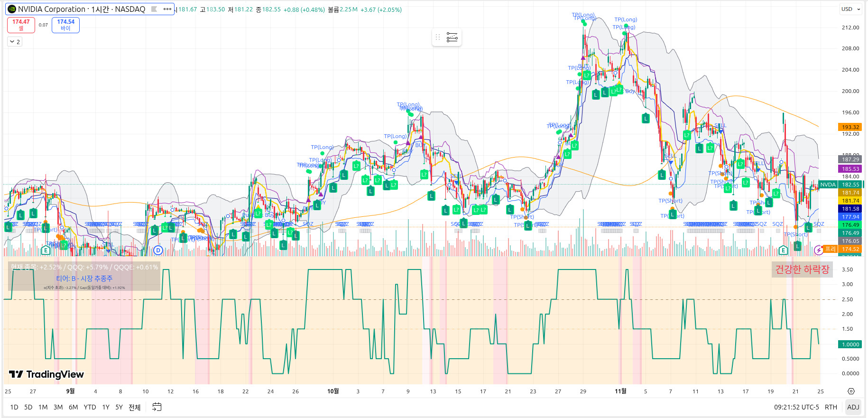Click the 0.07 spread value
Image resolution: width=868 pixels, height=418 pixels.
click(x=43, y=25)
